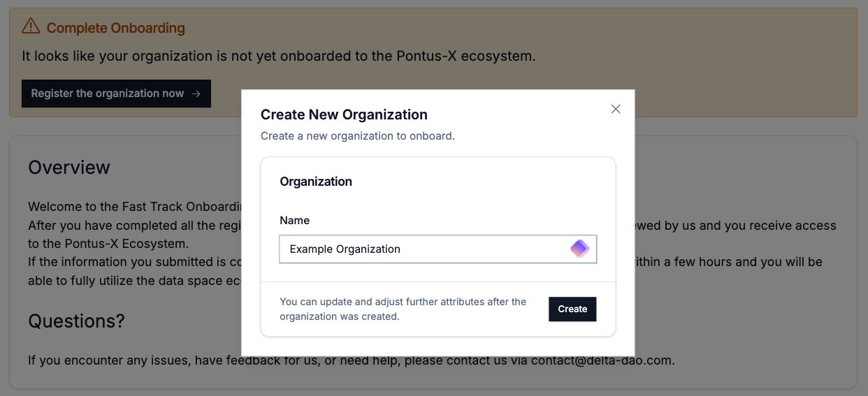Click the "Organization" section heading
This screenshot has width=868, height=396.
tap(316, 182)
